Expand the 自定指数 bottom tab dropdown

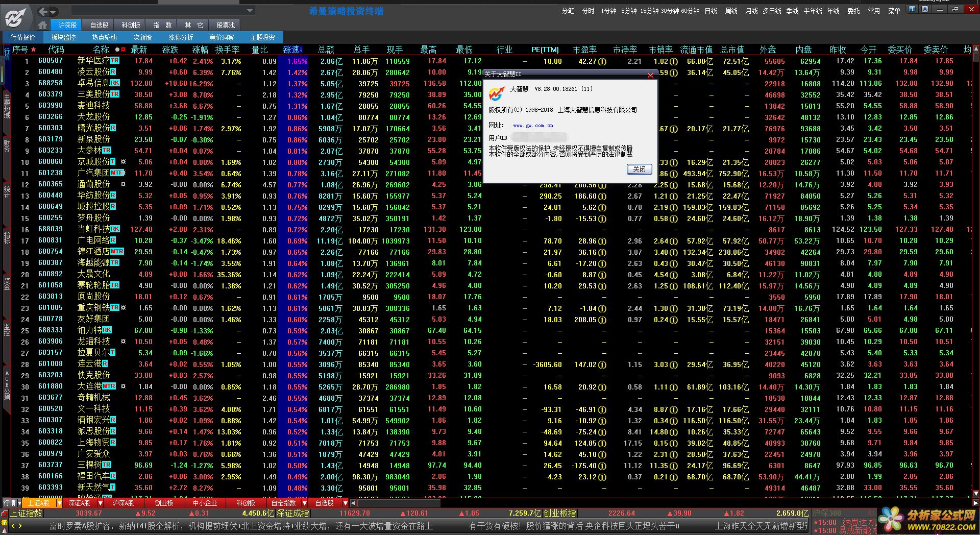coord(305,503)
